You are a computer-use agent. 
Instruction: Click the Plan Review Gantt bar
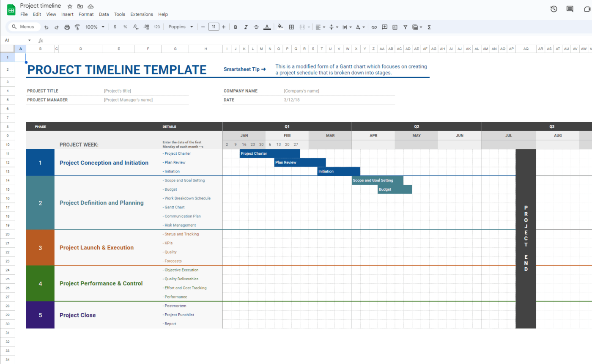point(300,162)
